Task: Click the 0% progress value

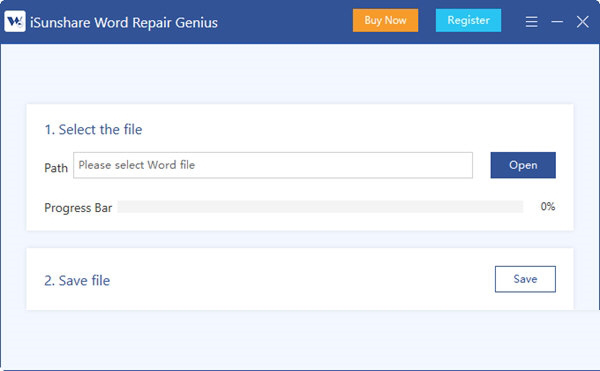Action: click(x=548, y=207)
